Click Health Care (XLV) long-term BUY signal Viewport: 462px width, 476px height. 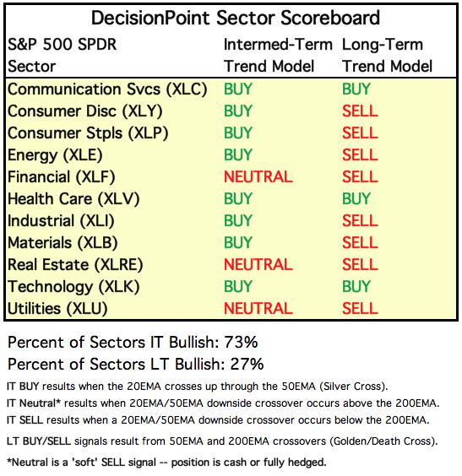point(356,199)
